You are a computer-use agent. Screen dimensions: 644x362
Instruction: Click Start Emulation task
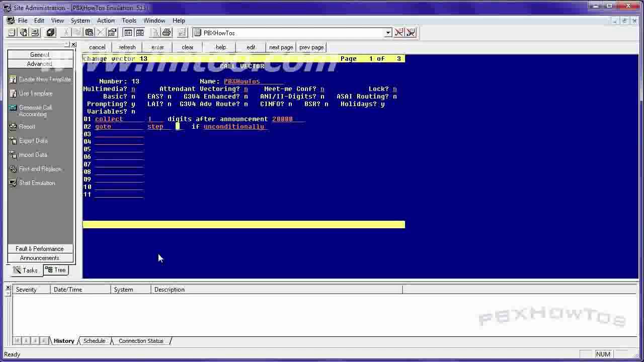click(x=33, y=183)
